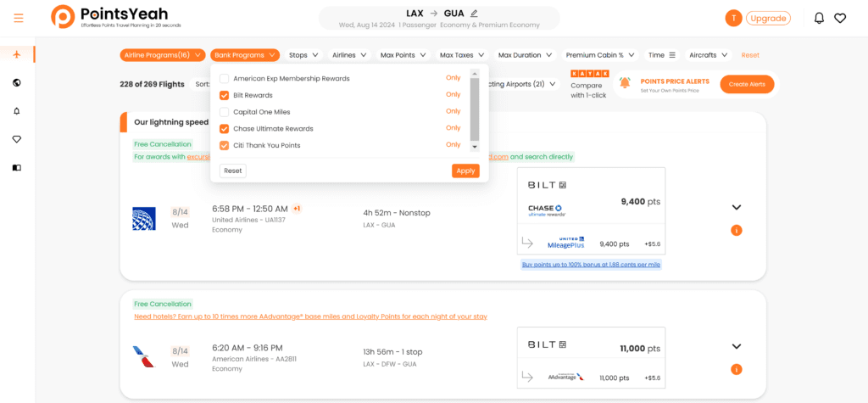
Task: Select Only next to Chase Ultimate Rewards
Action: (453, 128)
